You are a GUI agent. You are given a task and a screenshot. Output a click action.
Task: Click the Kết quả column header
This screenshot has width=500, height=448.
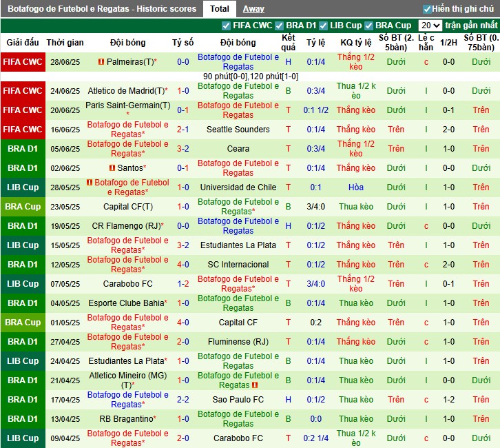pos(289,43)
